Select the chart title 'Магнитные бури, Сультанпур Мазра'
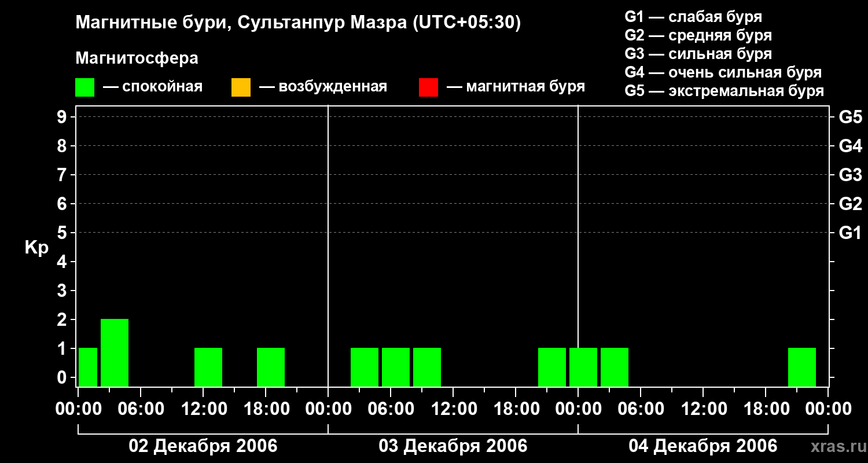The width and height of the screenshot is (868, 463). 240,23
